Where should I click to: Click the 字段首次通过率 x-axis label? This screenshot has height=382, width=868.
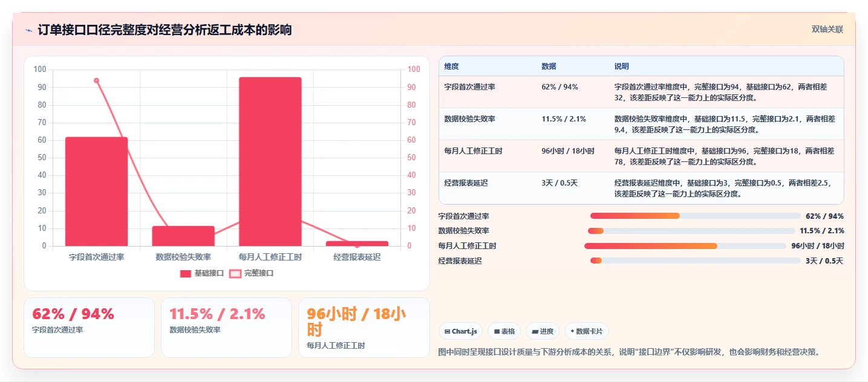97,257
